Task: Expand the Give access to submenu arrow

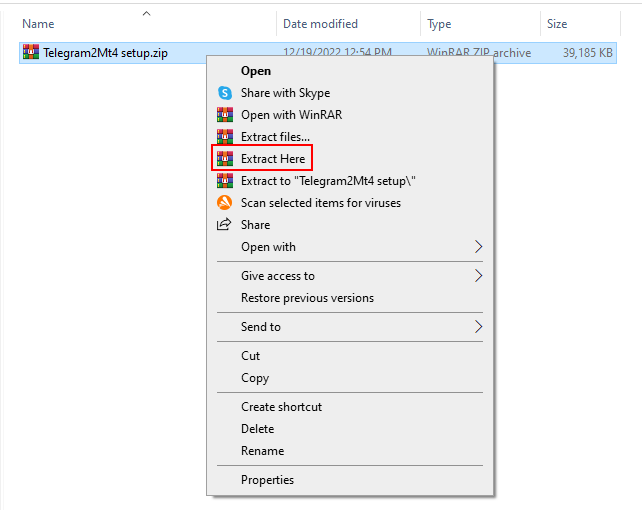Action: pyautogui.click(x=478, y=276)
